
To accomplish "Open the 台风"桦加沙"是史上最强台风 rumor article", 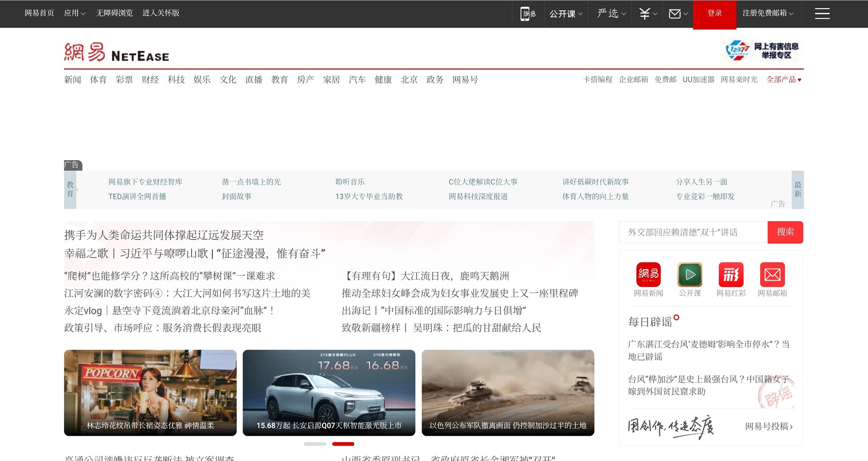I will [708, 385].
